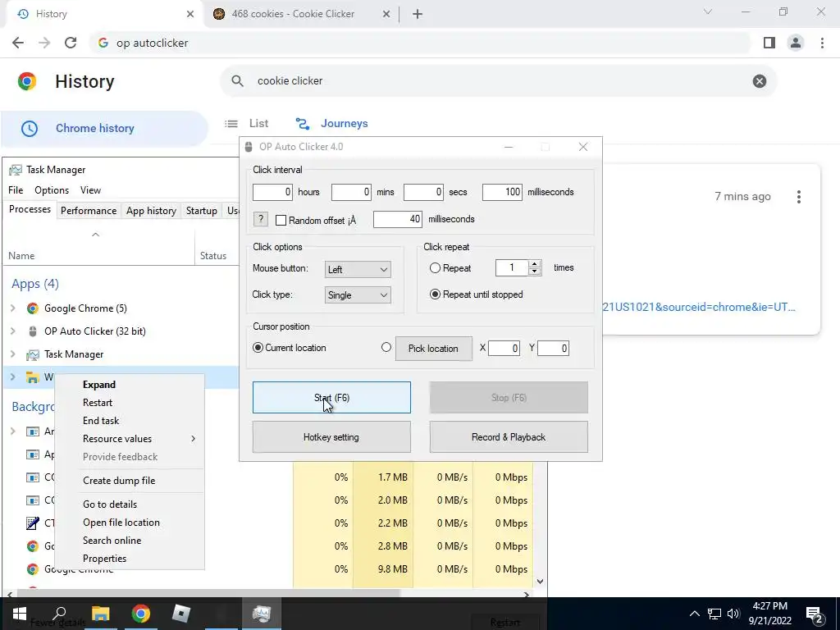Open the Hotkey setting button
This screenshot has width=840, height=630.
tap(331, 437)
